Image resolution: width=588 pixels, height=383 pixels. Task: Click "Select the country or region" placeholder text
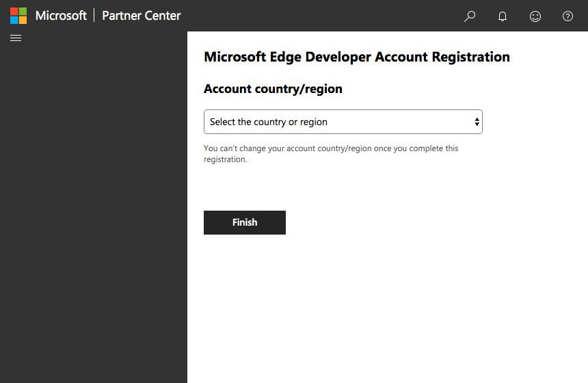(269, 122)
